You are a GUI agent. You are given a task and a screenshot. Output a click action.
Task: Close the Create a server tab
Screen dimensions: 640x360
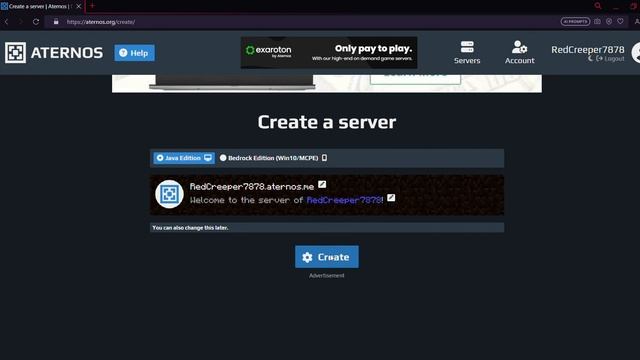[x=79, y=6]
